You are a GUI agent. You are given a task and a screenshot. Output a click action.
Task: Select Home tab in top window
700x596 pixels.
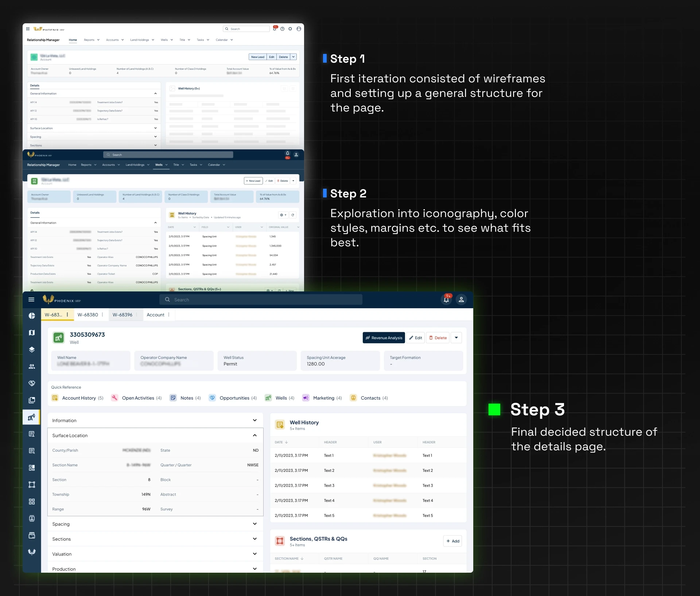pyautogui.click(x=73, y=40)
